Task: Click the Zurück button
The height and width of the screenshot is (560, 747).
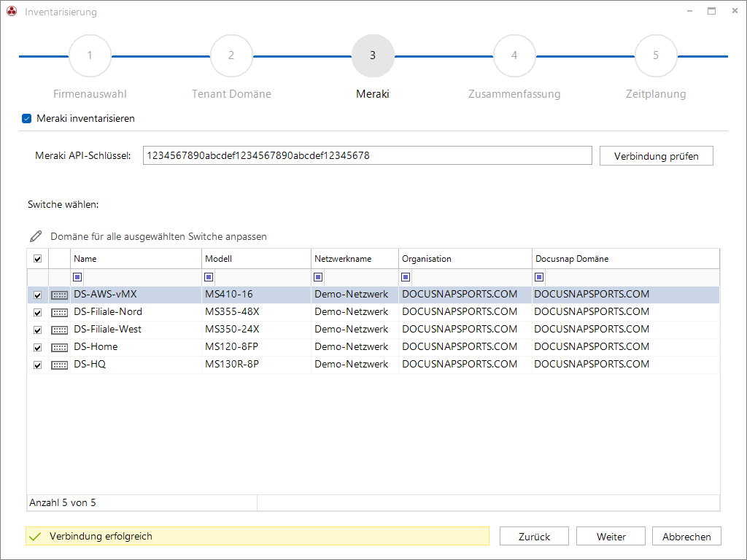Action: [534, 536]
